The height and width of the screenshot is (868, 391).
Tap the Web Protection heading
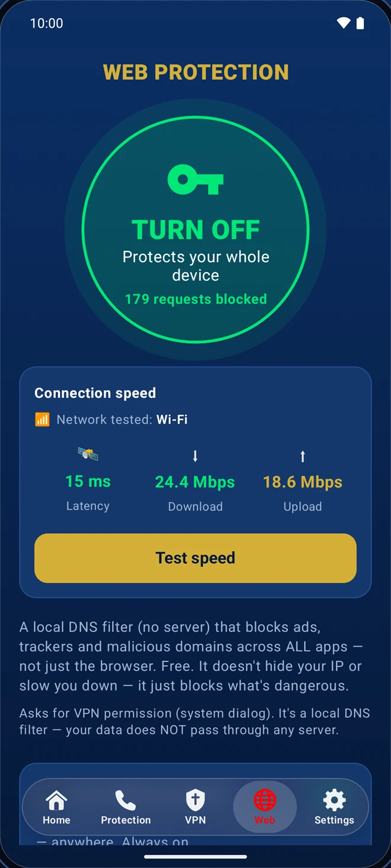click(x=195, y=72)
